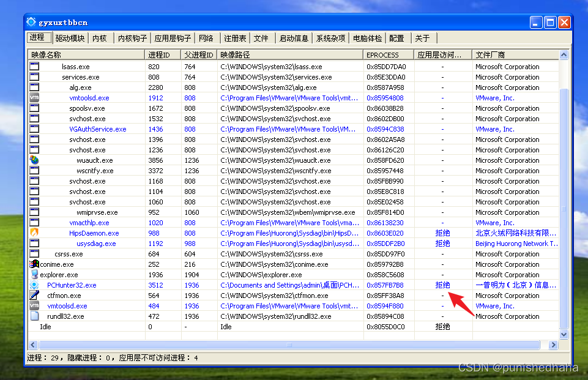Image resolution: width=588 pixels, height=380 pixels.
Task: Sort by 映像名称 column header
Action: pyautogui.click(x=87, y=55)
